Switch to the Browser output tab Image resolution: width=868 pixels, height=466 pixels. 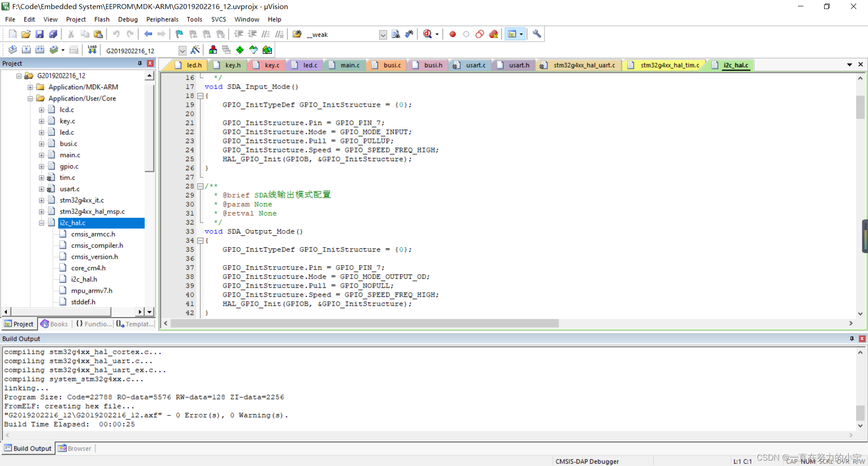coord(75,448)
